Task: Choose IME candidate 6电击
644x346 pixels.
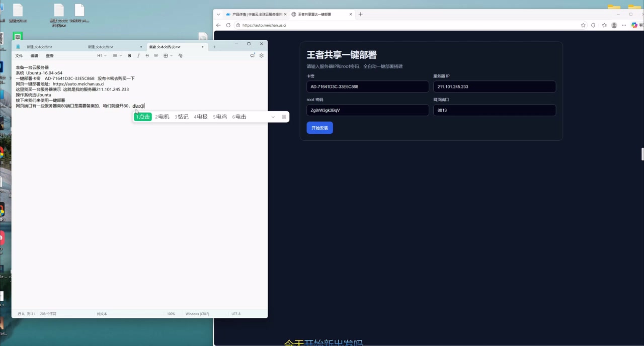Action: 239,117
